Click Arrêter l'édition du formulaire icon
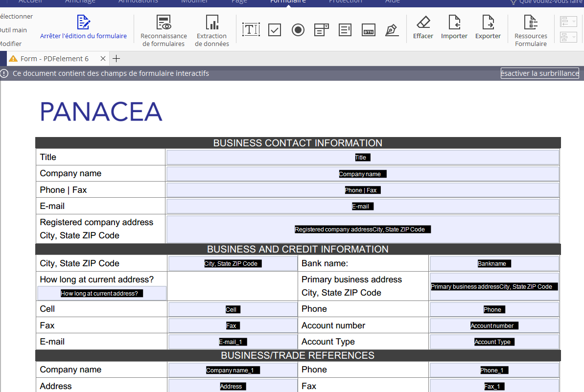Screen dimensions: 584x392 point(83,22)
